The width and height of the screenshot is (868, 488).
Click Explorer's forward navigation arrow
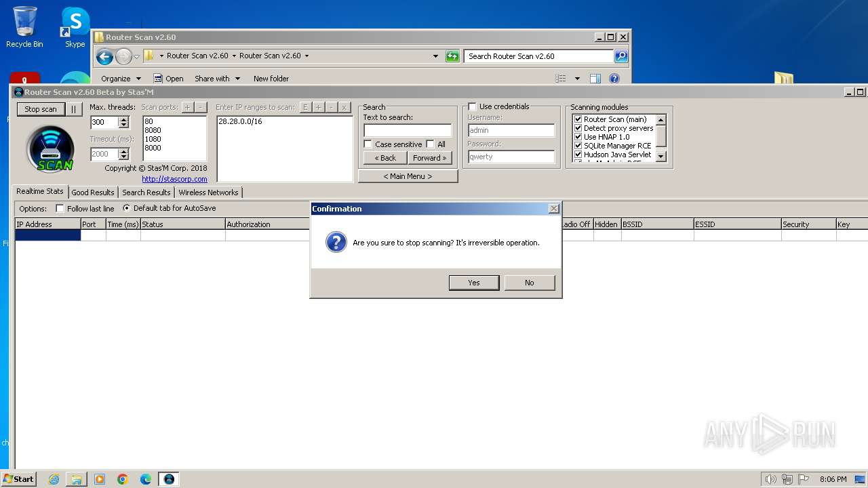[123, 56]
